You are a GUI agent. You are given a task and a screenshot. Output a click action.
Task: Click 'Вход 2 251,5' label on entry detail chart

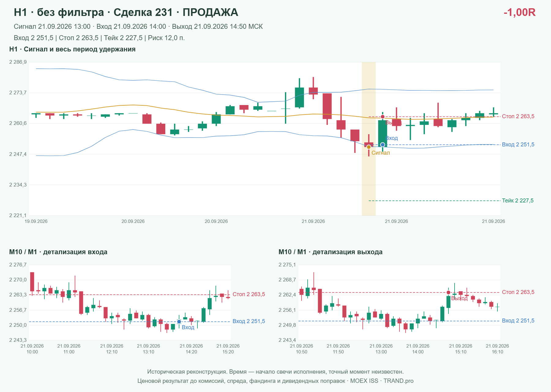[249, 321]
